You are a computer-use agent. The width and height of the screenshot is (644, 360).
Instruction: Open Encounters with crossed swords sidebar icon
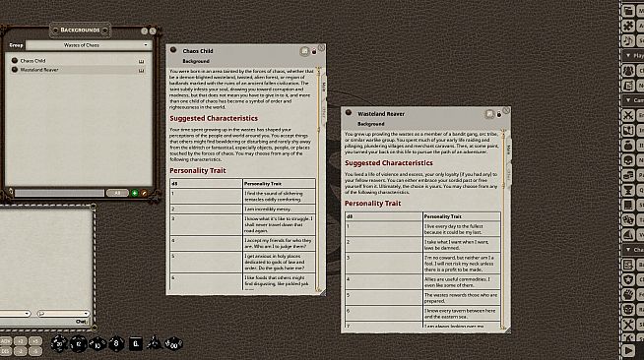[628, 115]
